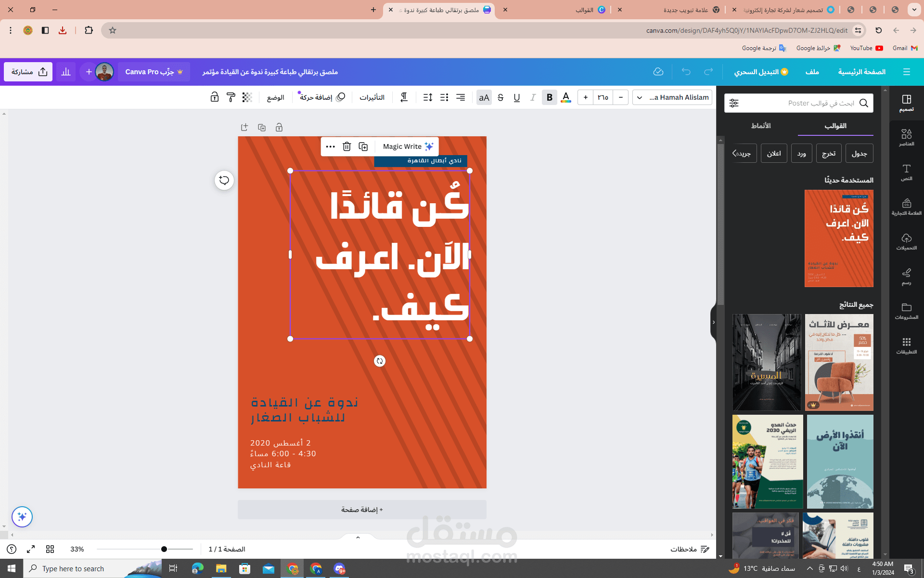Open Magic Switch (التبديل السحري) menu
Image resolution: width=924 pixels, height=578 pixels.
tap(761, 72)
